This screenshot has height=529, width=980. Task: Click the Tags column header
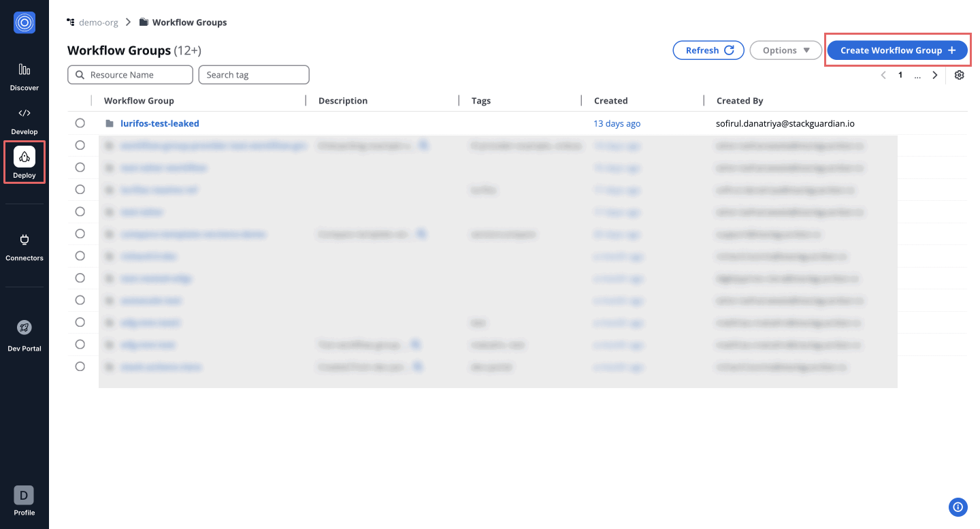pyautogui.click(x=481, y=101)
